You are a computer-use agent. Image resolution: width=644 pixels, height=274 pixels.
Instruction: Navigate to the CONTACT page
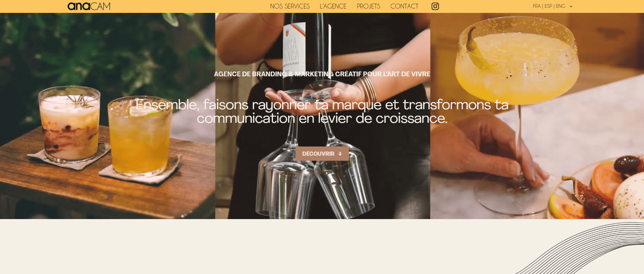tap(404, 6)
